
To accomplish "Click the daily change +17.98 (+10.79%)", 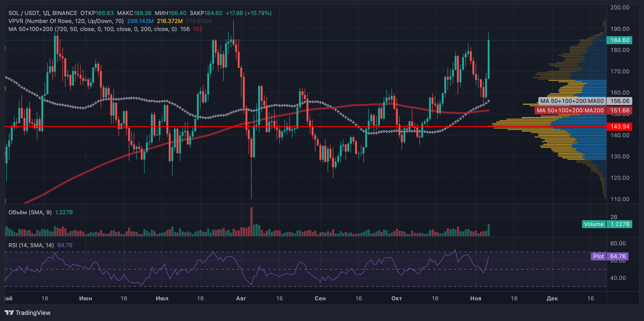I will coord(249,13).
